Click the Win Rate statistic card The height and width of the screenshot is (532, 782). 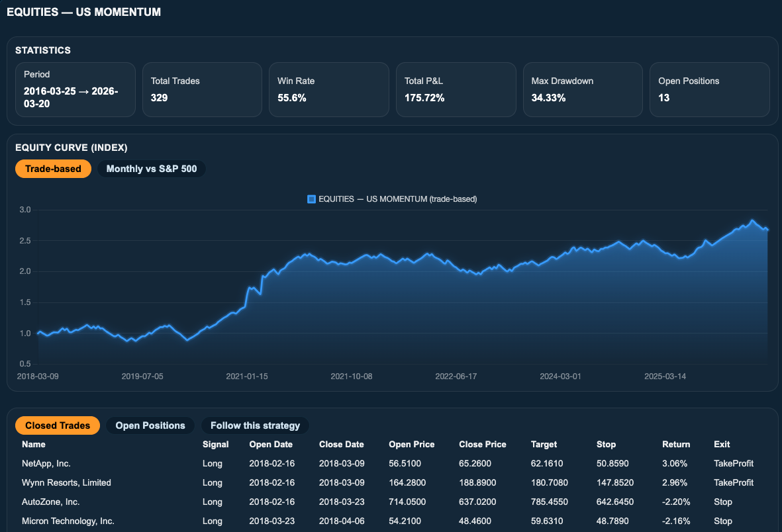pyautogui.click(x=329, y=90)
